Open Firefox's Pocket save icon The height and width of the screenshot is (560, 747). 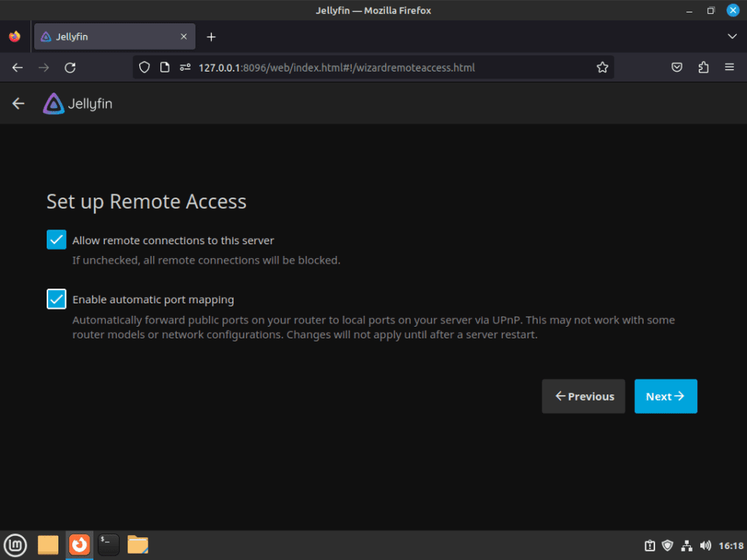(x=676, y=68)
